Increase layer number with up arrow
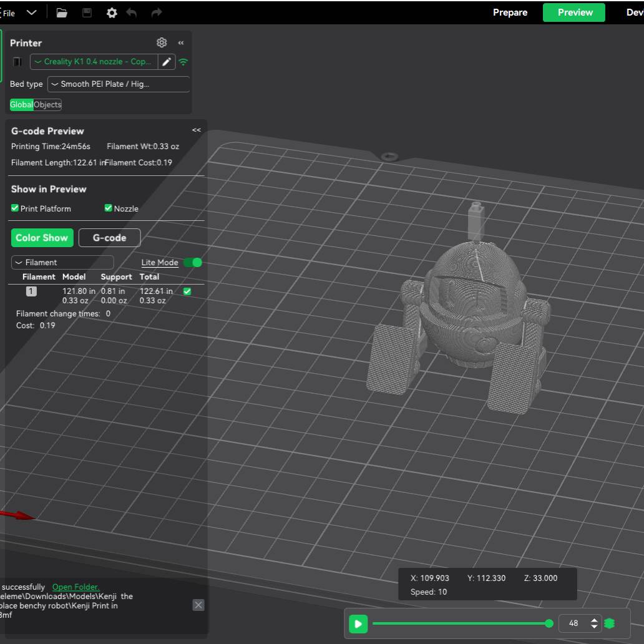This screenshot has width=644, height=644. tap(594, 620)
